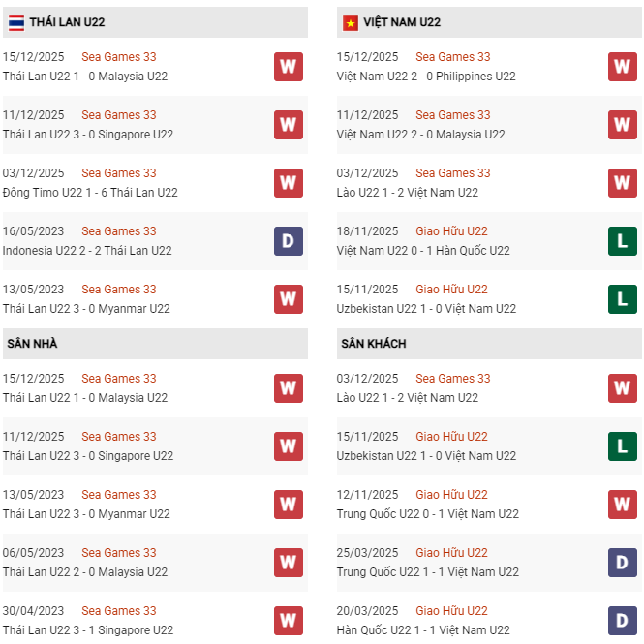Select the Sân Khách section header
Image resolution: width=644 pixels, height=644 pixels.
coord(373,344)
